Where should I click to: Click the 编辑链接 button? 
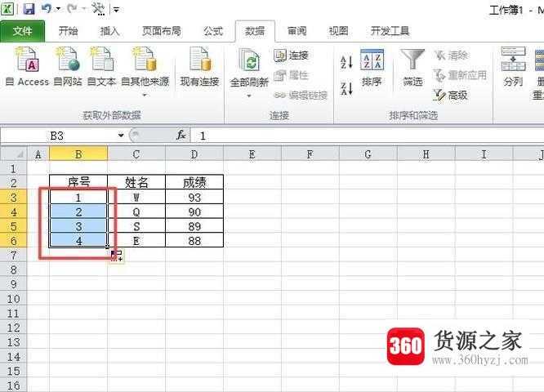[301, 95]
